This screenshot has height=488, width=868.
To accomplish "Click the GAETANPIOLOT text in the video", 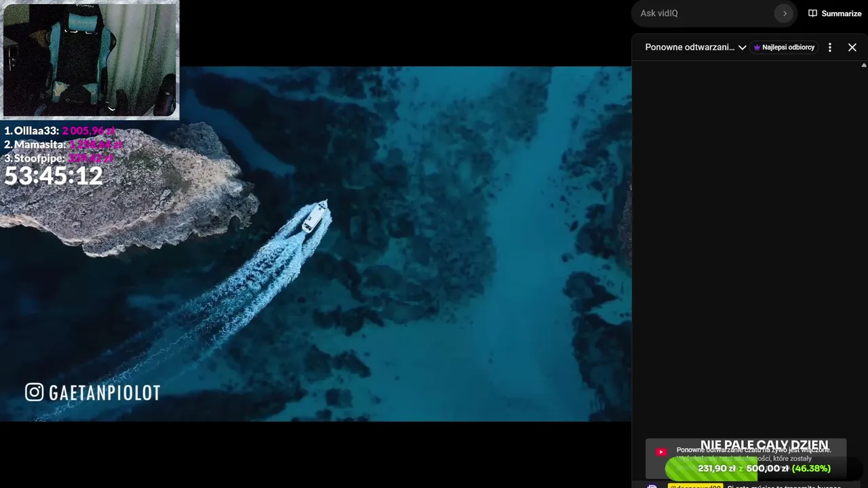I will pyautogui.click(x=104, y=392).
